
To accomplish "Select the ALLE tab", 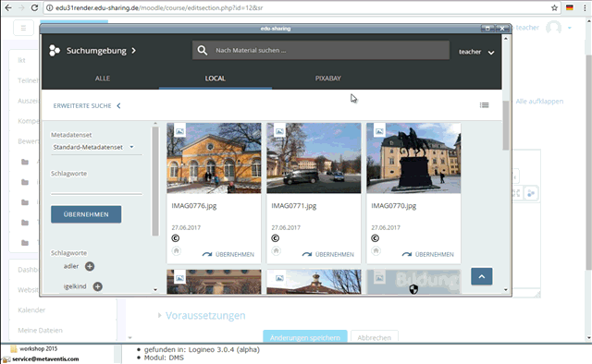I will pos(103,79).
